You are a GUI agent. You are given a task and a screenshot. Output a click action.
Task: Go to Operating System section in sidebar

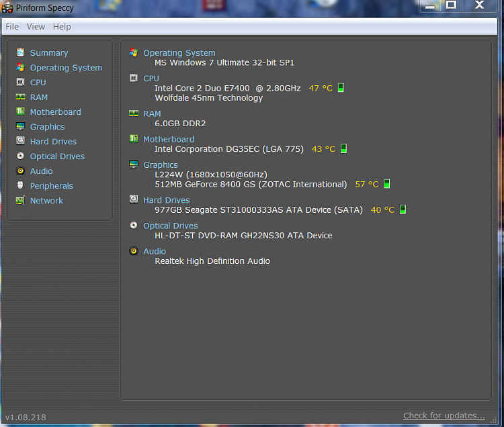(67, 67)
